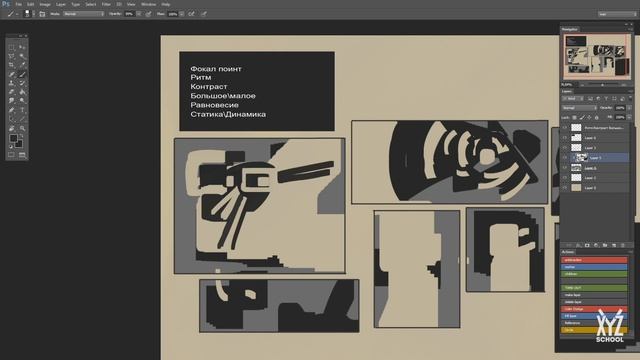Click the Navigator zoom slider
Image resolution: width=640 pixels, height=360 pixels.
coord(603,85)
